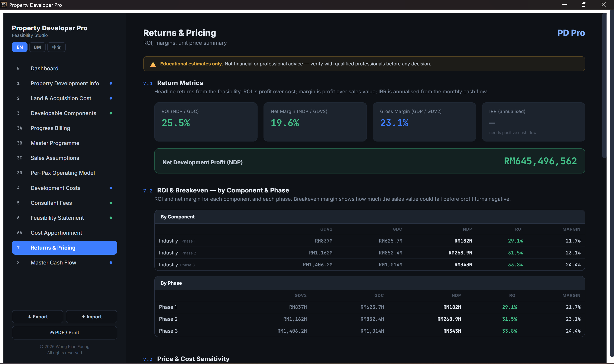Click RM268.9M in By Component table
This screenshot has width=614, height=364.
[x=460, y=253]
